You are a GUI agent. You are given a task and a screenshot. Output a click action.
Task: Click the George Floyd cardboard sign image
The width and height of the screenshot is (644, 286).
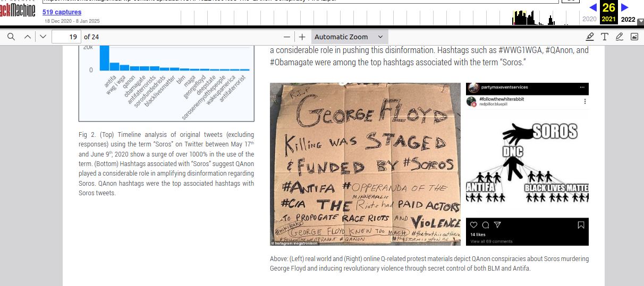365,164
